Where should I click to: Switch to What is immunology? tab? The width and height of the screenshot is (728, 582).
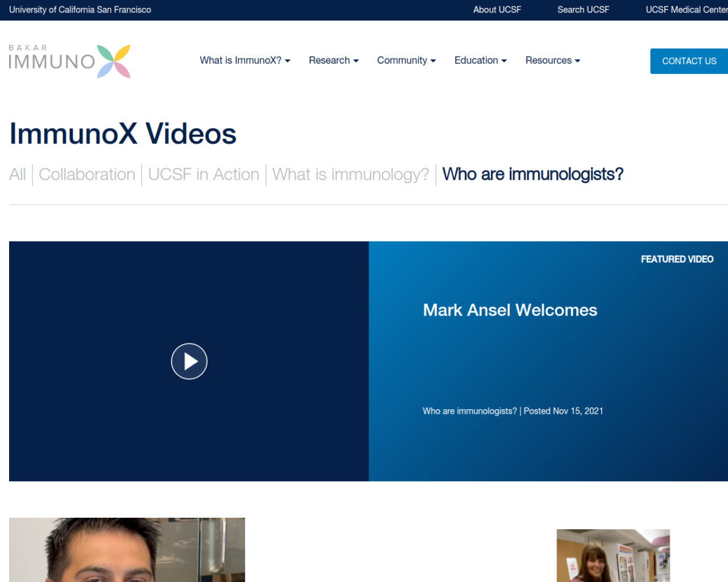click(x=350, y=174)
